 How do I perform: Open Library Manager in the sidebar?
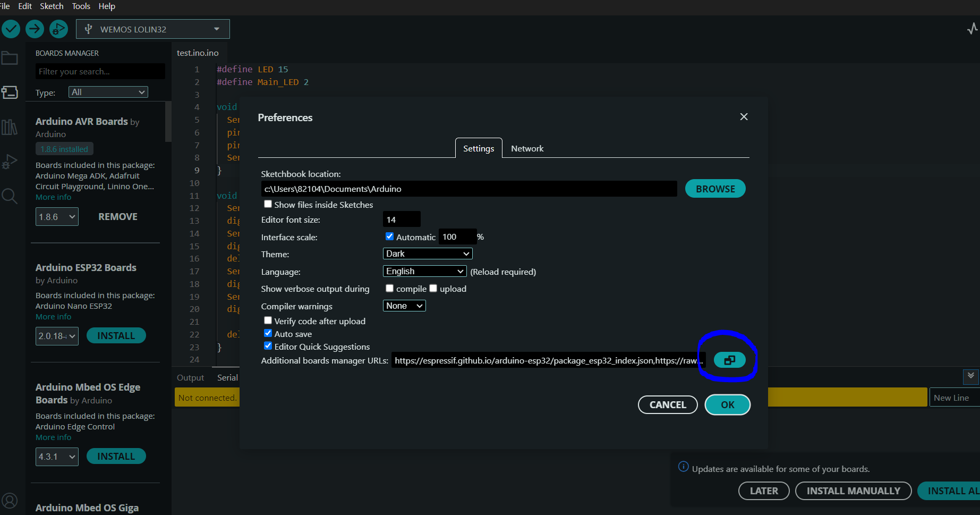coord(10,127)
